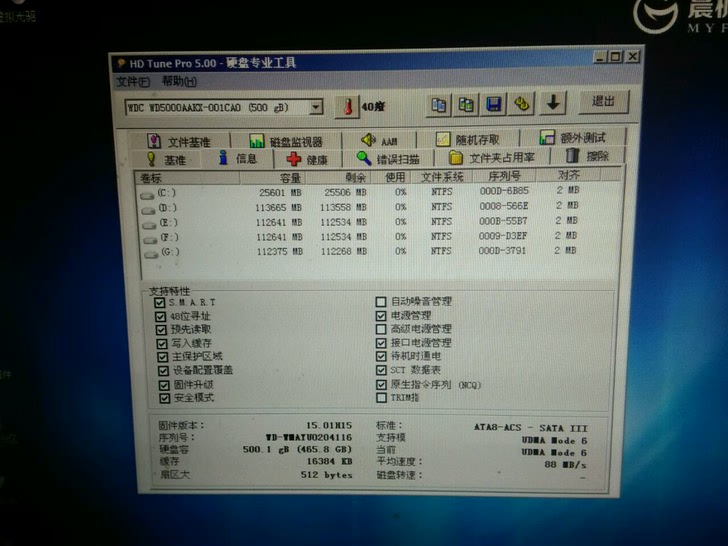Click the 退出 exit button
This screenshot has height=546, width=728.
[604, 101]
